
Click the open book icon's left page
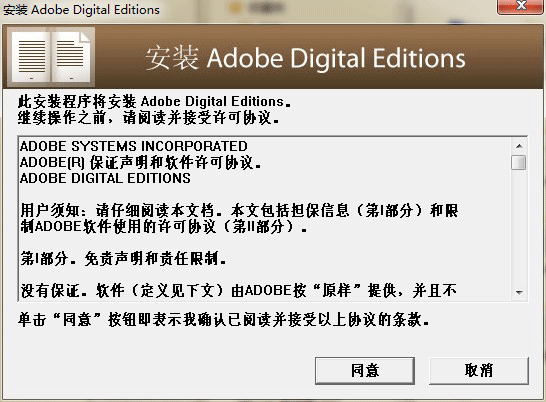(31, 56)
